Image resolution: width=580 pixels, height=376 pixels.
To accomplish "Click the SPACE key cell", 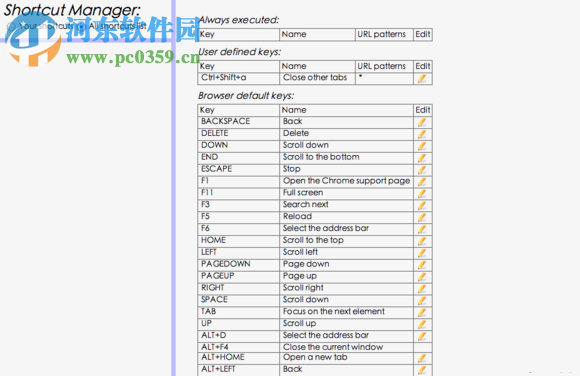I will click(239, 300).
